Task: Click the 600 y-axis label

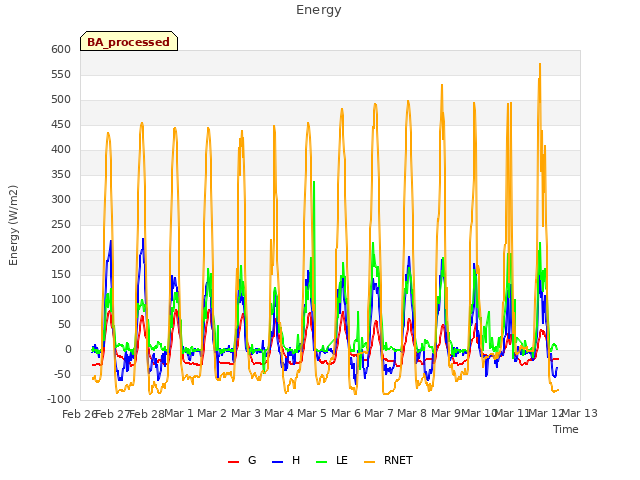Action: (61, 49)
